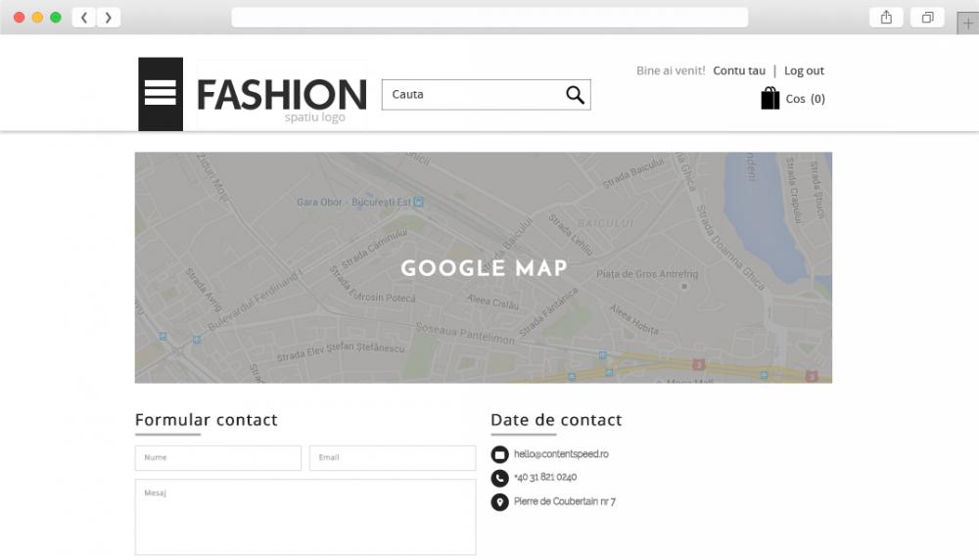Click the magnifying glass search icon
Image resolution: width=979 pixels, height=560 pixels.
(575, 94)
